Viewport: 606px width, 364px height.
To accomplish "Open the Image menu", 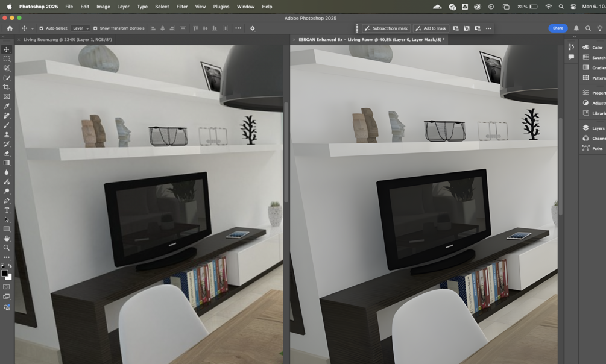I will coord(103,7).
